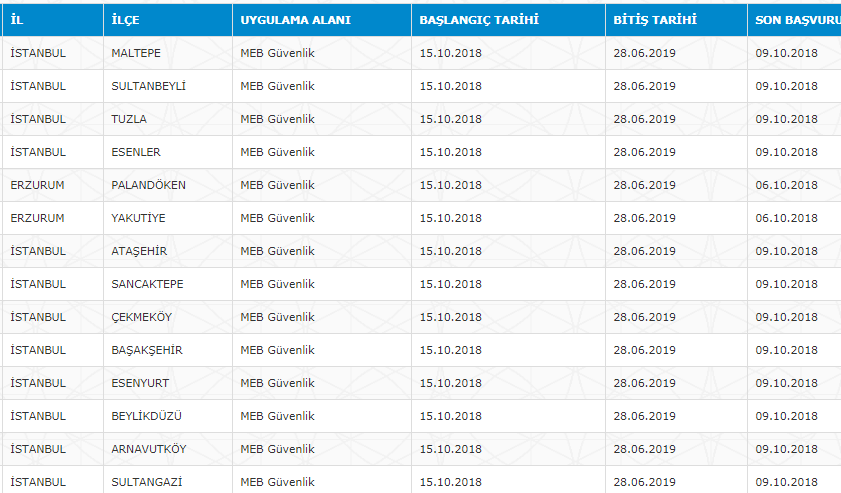Click the İL column header
Viewport: 841px width, 493px height.
pyautogui.click(x=17, y=20)
